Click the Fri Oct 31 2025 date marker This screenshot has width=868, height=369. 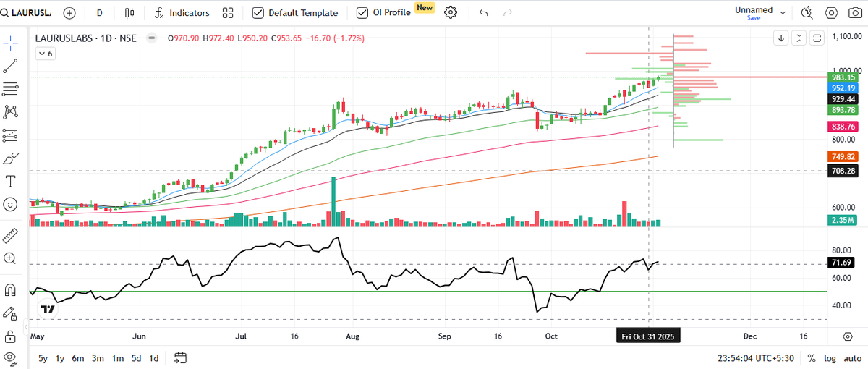tap(647, 336)
